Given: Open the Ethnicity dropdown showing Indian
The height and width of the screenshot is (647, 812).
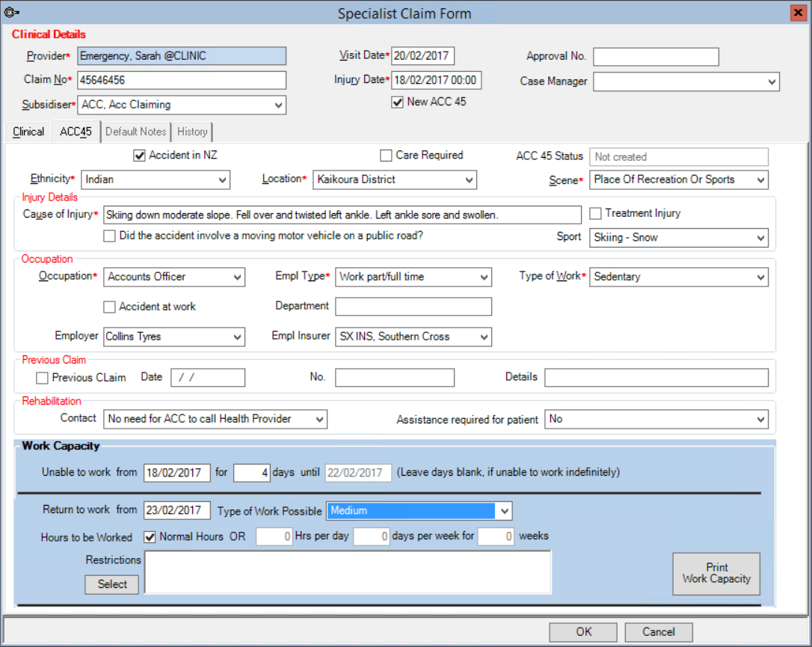Looking at the screenshot, I should [222, 180].
